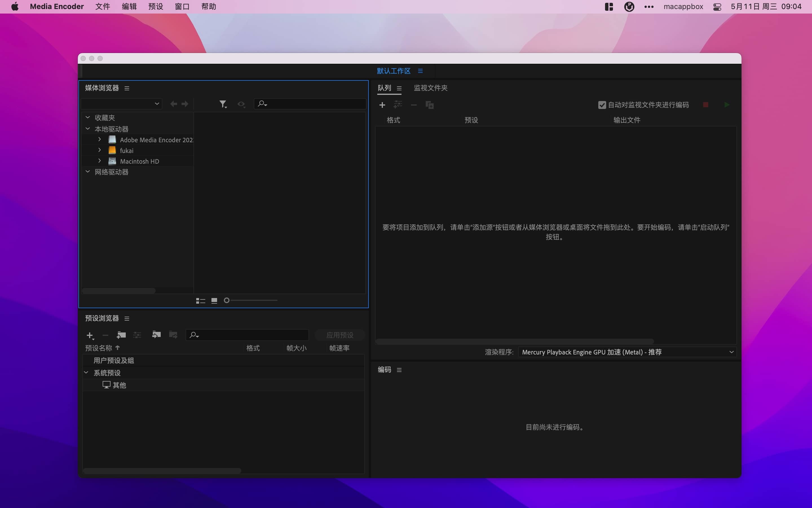Click the export presets icon

click(173, 335)
